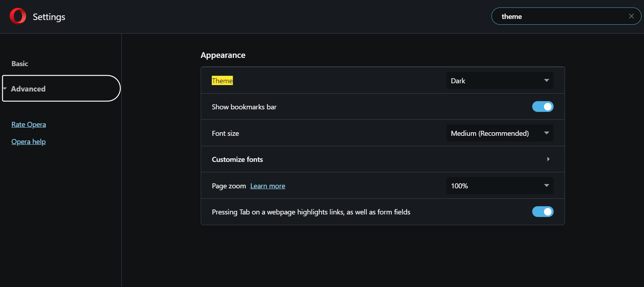The width and height of the screenshot is (644, 287).
Task: Click the highlighted Theme label
Action: click(x=222, y=80)
